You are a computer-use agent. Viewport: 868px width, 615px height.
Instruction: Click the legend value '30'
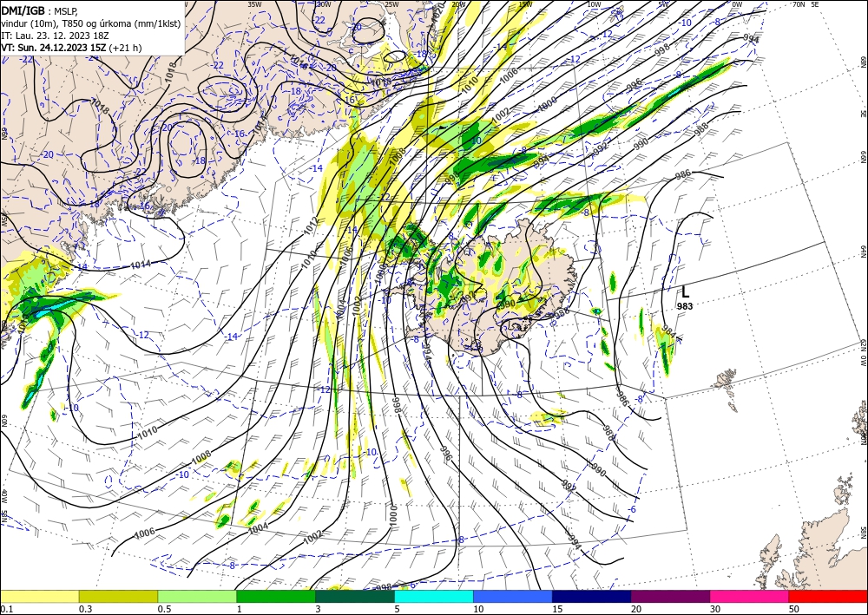[715, 609]
